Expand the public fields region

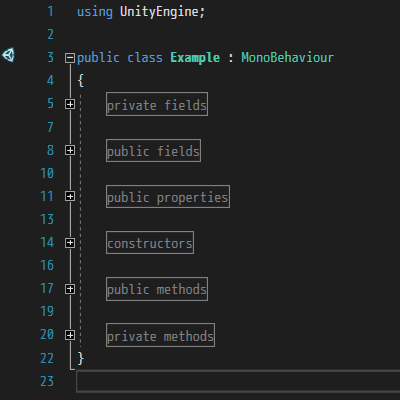(70, 150)
